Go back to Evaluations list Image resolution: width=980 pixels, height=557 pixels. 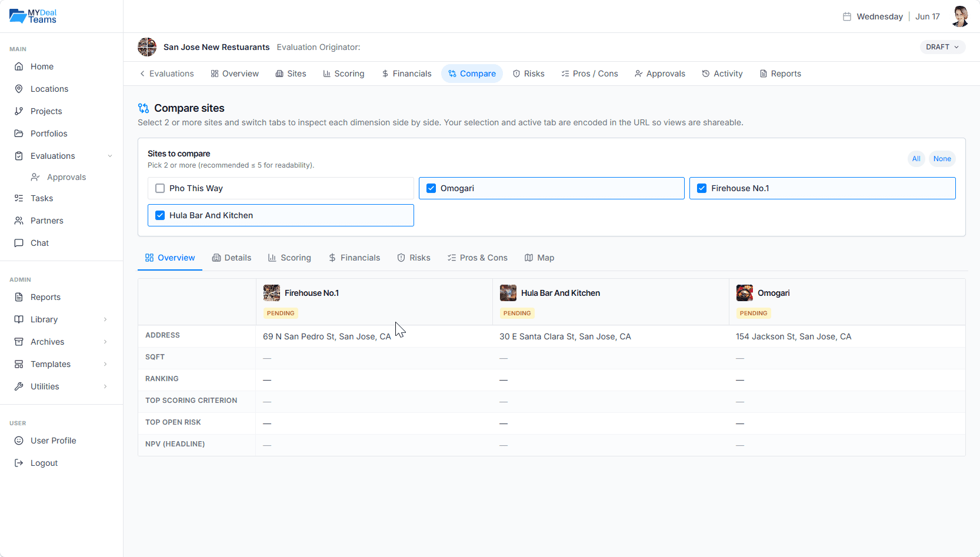[166, 74]
